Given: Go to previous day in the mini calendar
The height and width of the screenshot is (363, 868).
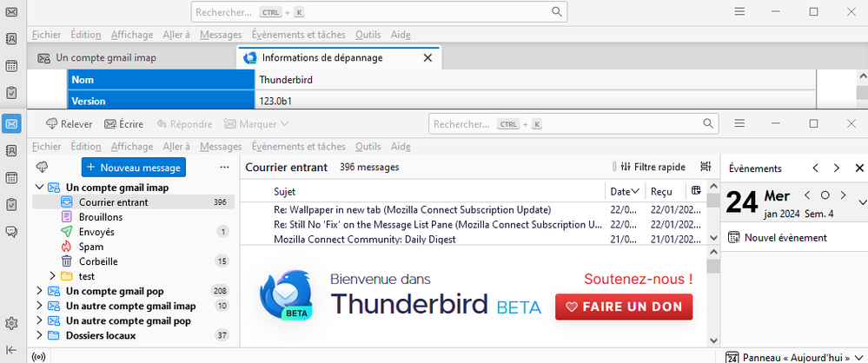Looking at the screenshot, I should click(807, 195).
